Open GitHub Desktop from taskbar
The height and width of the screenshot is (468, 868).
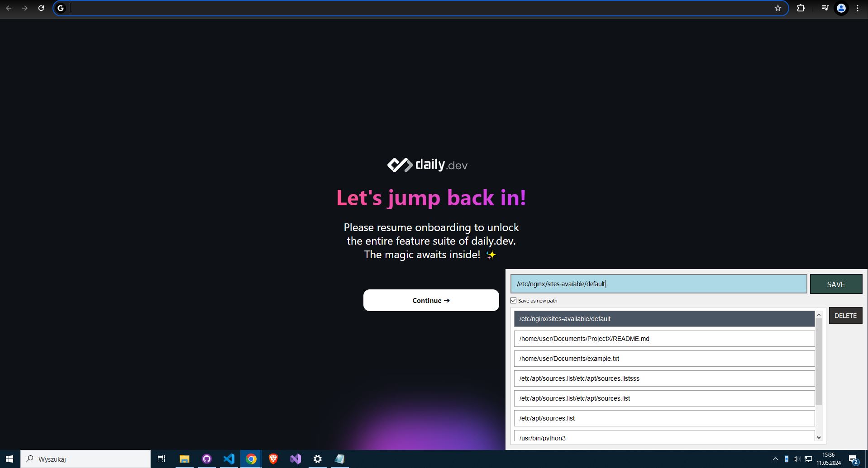(206, 459)
